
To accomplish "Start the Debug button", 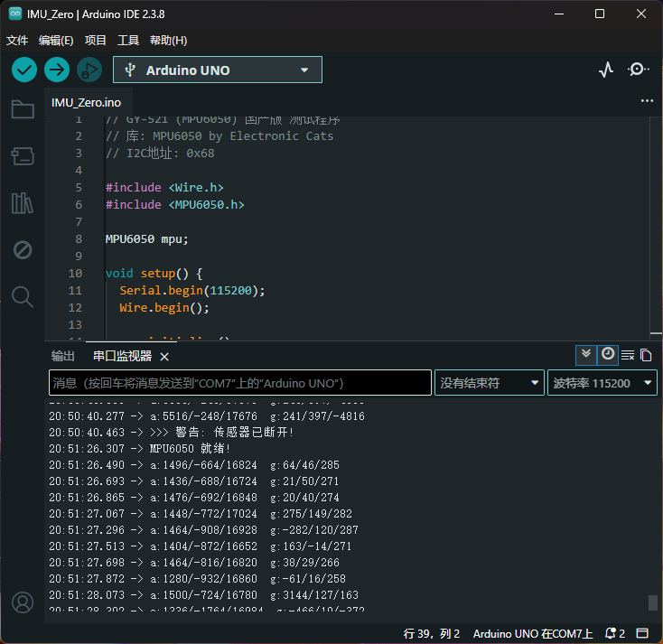I will click(89, 70).
